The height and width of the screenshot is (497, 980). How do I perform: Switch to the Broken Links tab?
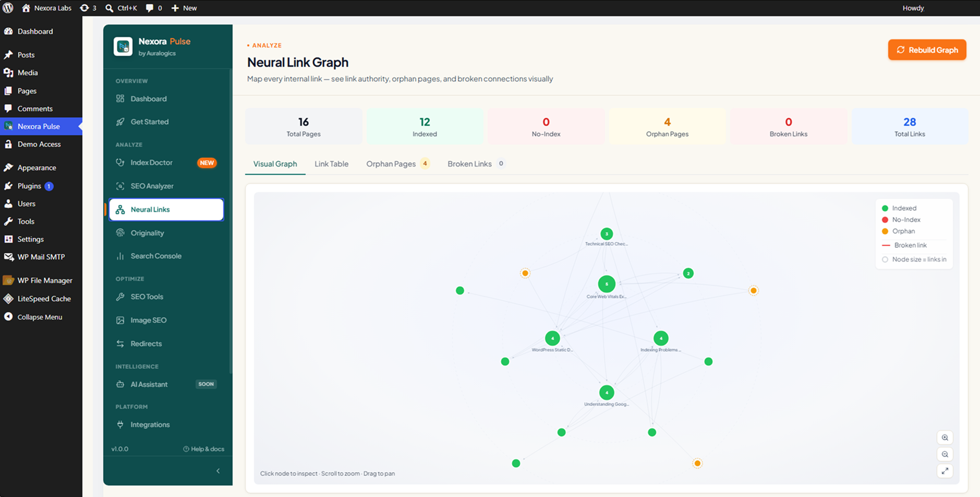click(x=476, y=164)
